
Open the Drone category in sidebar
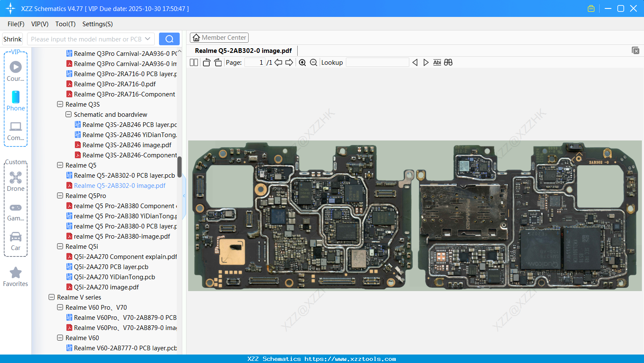coord(16,181)
